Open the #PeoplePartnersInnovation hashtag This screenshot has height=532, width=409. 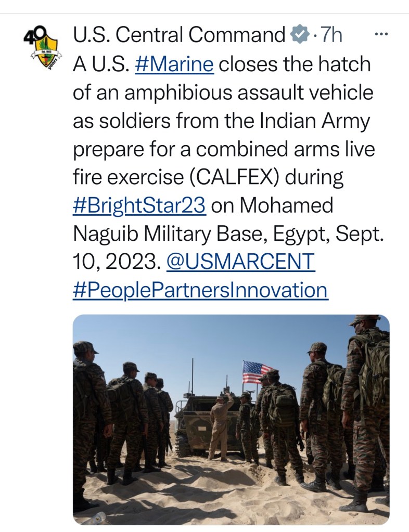pyautogui.click(x=200, y=290)
